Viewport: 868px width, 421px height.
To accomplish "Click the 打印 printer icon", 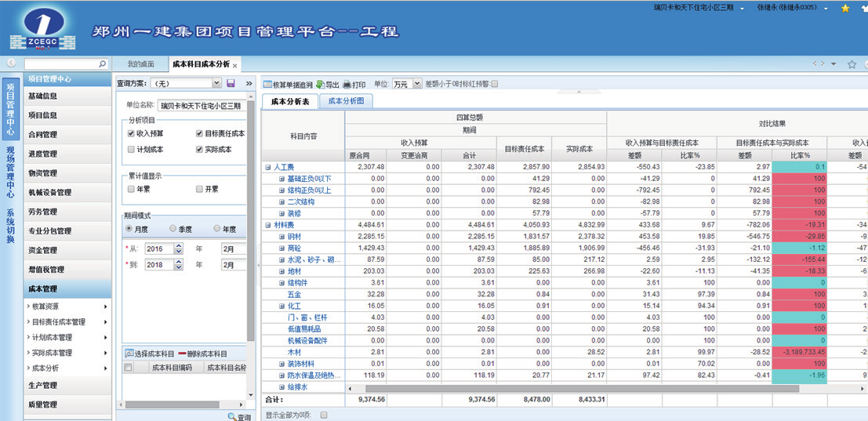I will (347, 84).
